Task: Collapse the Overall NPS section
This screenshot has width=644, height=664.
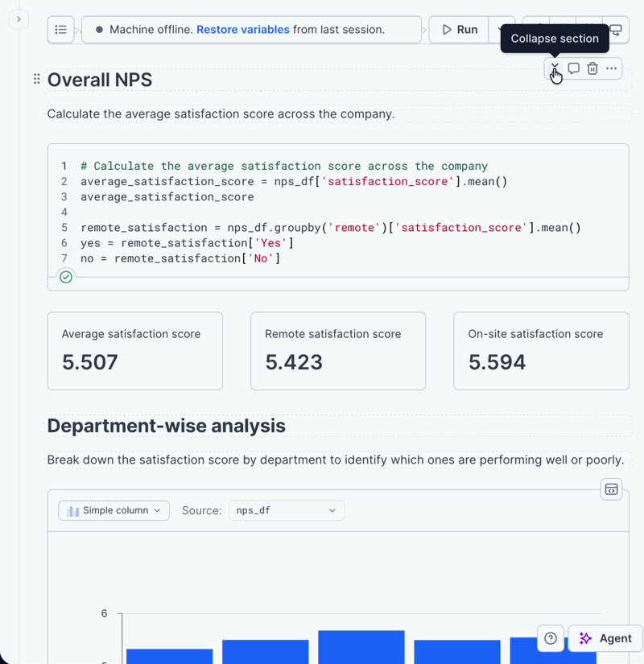Action: (x=555, y=68)
